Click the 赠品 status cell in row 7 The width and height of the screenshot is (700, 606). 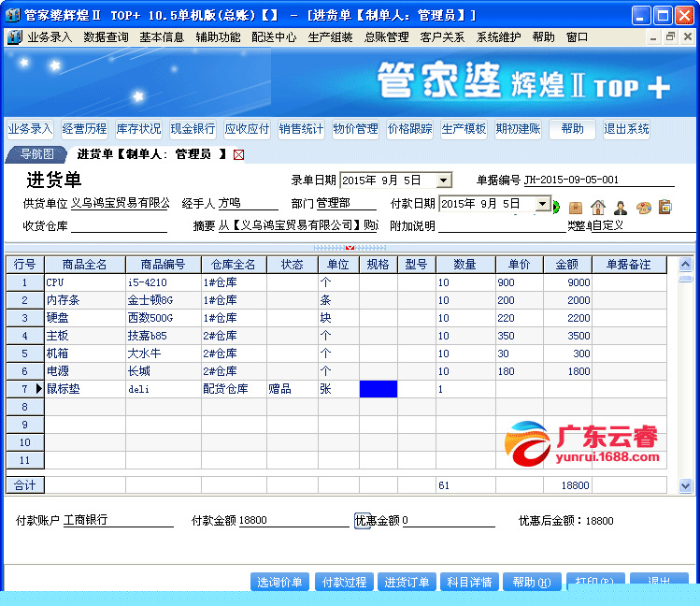[x=293, y=389]
